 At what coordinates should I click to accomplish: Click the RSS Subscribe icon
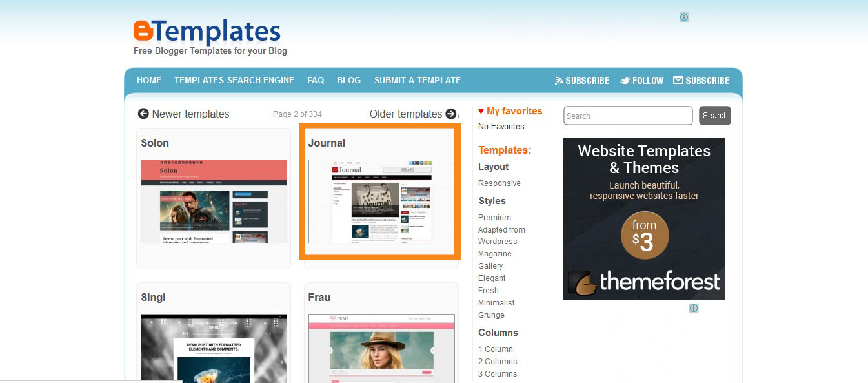(559, 81)
